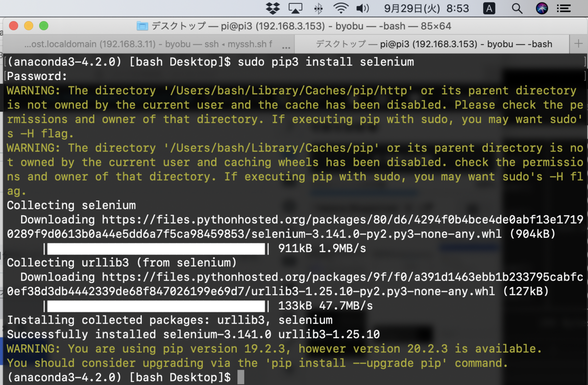Screen dimensions: 588x385
Task: Click the terminal cursor at the prompt
Action: point(240,377)
